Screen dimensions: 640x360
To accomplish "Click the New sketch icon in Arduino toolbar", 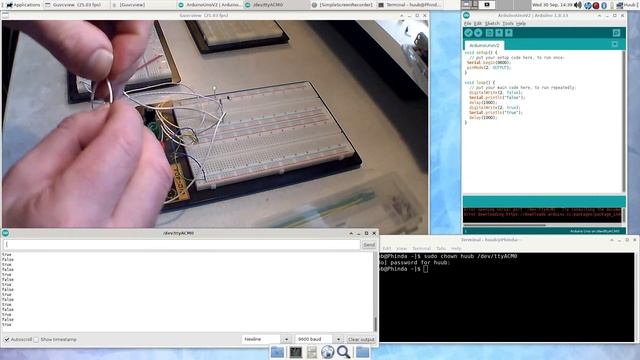I will point(489,33).
